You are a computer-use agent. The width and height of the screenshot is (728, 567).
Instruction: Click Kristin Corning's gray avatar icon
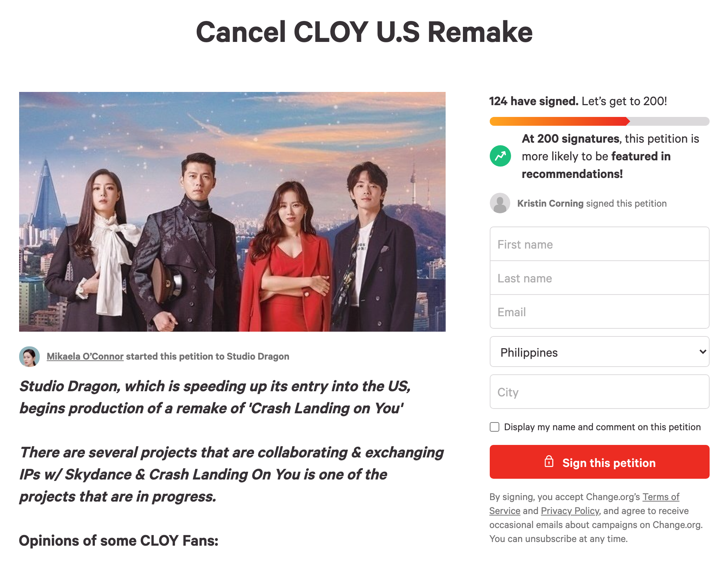click(x=500, y=203)
